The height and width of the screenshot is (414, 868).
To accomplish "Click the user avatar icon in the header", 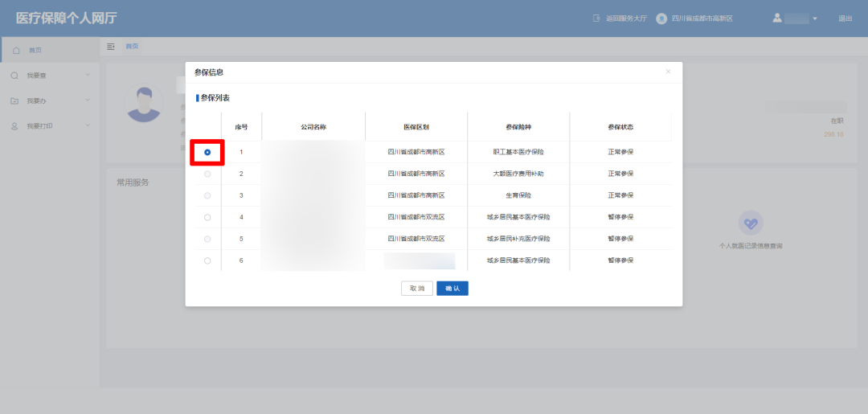I will [x=777, y=18].
